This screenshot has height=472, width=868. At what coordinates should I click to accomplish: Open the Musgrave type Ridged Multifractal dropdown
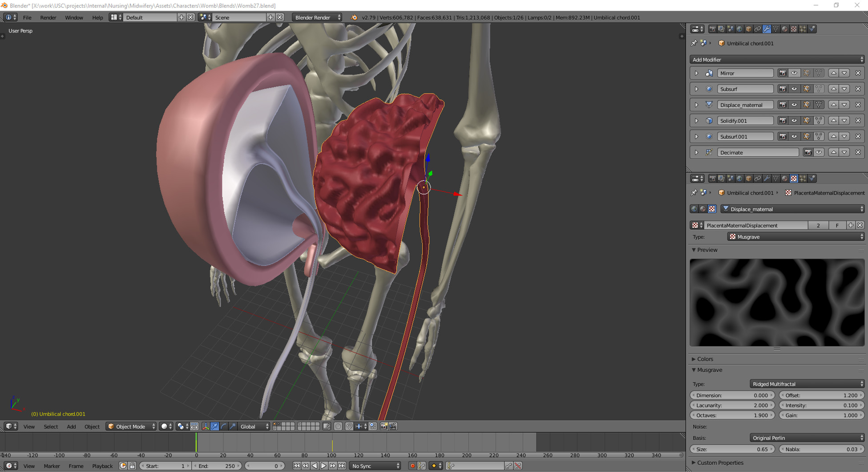[x=807, y=384]
